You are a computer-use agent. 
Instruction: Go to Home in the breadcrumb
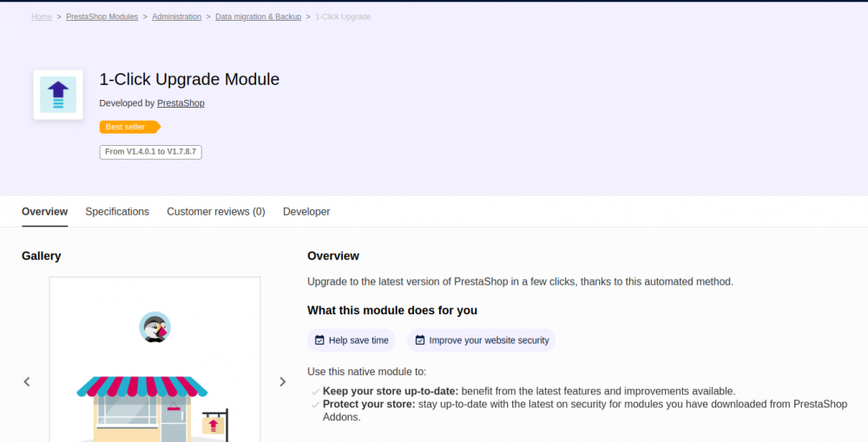click(x=42, y=16)
